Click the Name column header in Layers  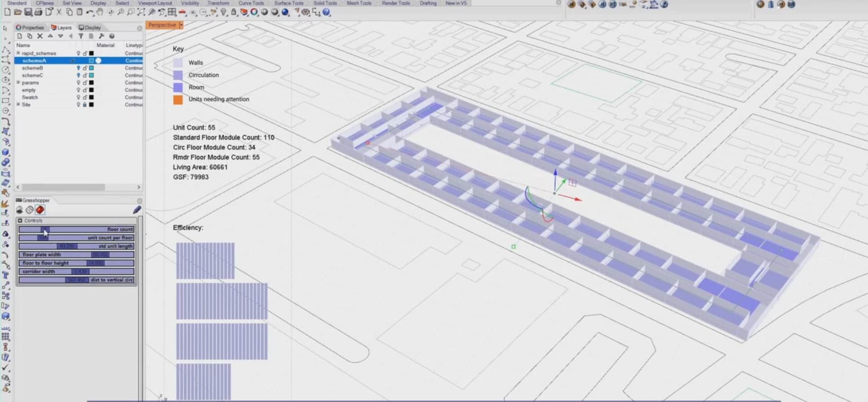tap(23, 45)
